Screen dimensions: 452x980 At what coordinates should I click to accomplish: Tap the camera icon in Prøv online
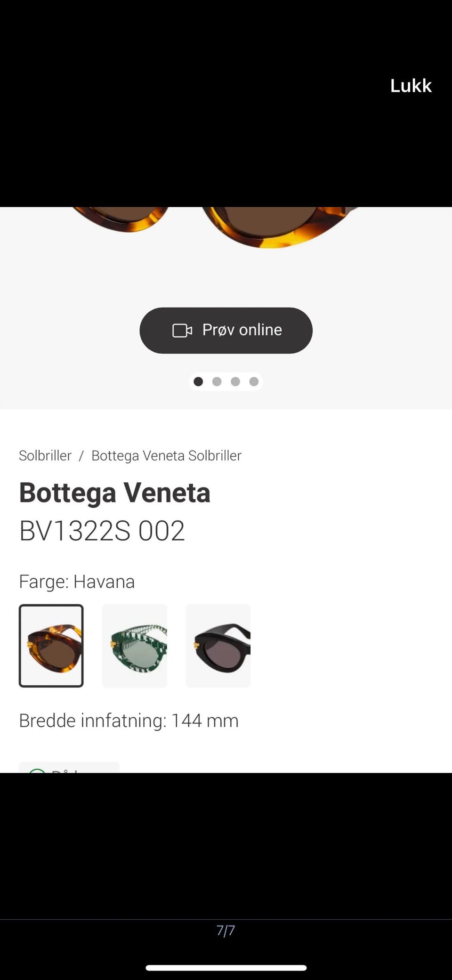tap(182, 331)
